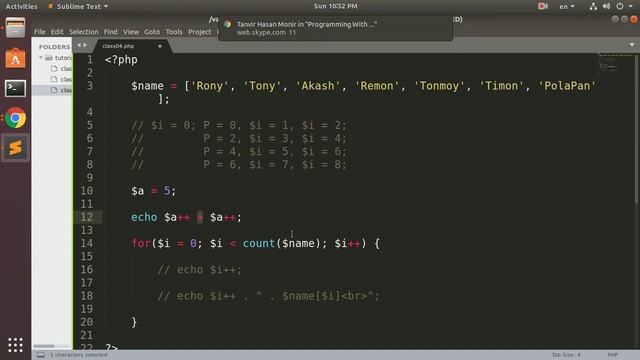The width and height of the screenshot is (640, 360).
Task: Open the Tanvir Hasan Monir Skype notification
Action: pyautogui.click(x=336, y=28)
